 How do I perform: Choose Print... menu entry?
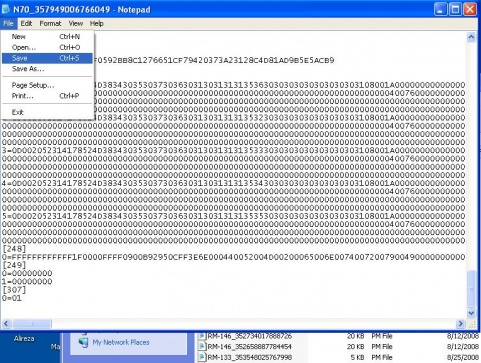pyautogui.click(x=47, y=96)
